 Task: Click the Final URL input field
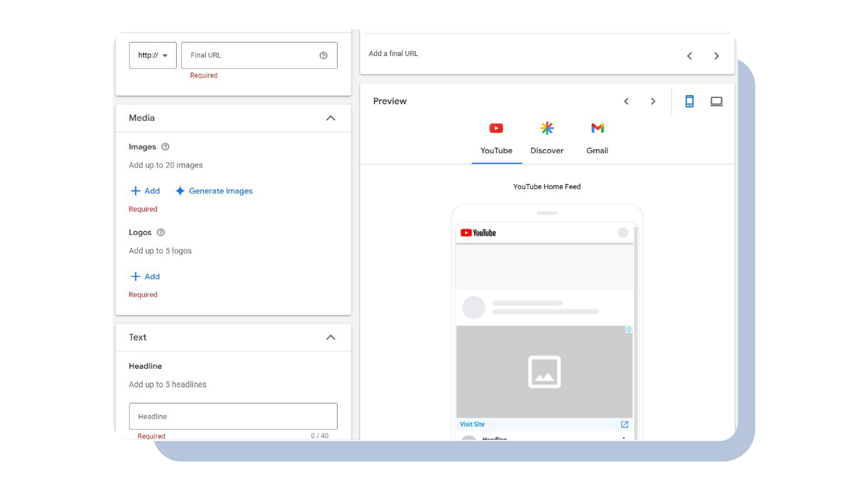[x=259, y=55]
